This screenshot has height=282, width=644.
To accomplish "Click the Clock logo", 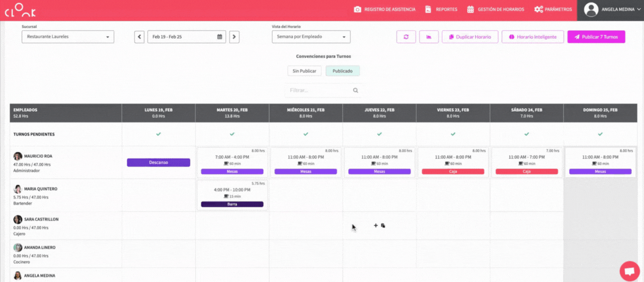I will (20, 10).
